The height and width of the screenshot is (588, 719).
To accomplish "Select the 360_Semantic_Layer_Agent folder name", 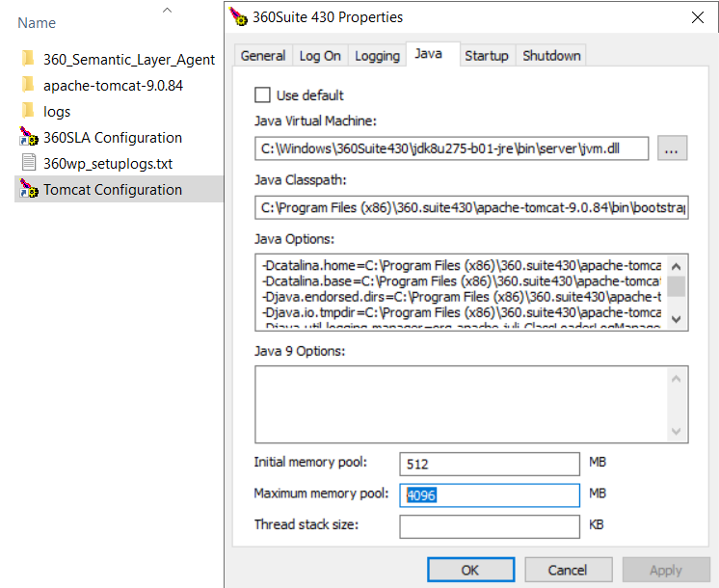I will (129, 59).
